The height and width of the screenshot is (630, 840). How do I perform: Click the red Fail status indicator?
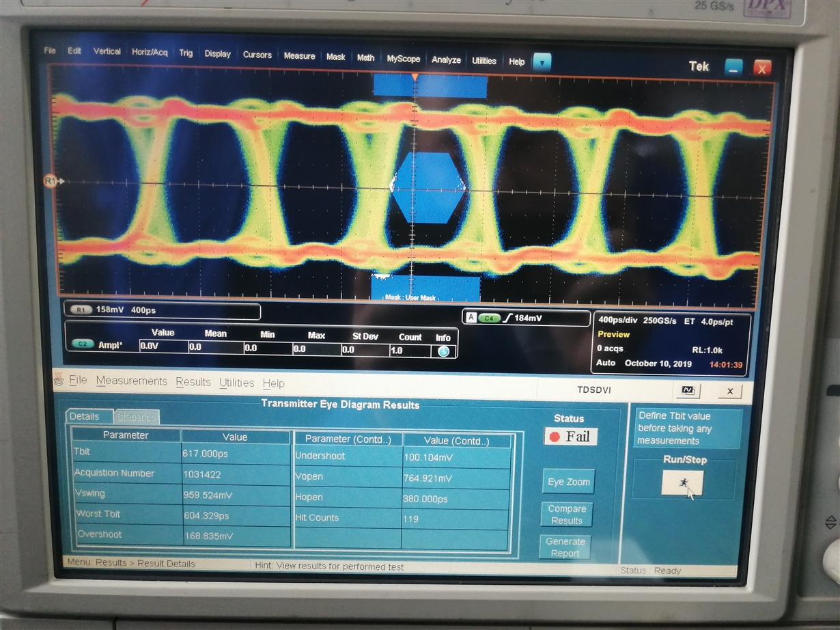(x=571, y=436)
